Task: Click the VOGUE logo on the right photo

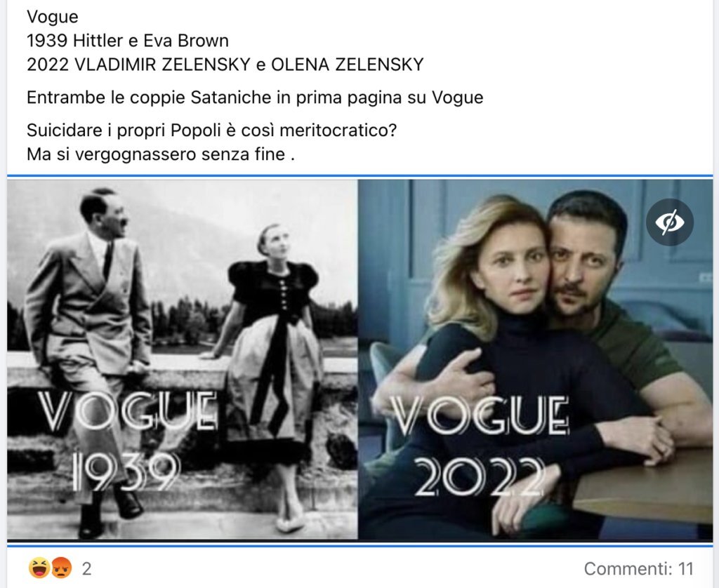Action: [x=480, y=415]
